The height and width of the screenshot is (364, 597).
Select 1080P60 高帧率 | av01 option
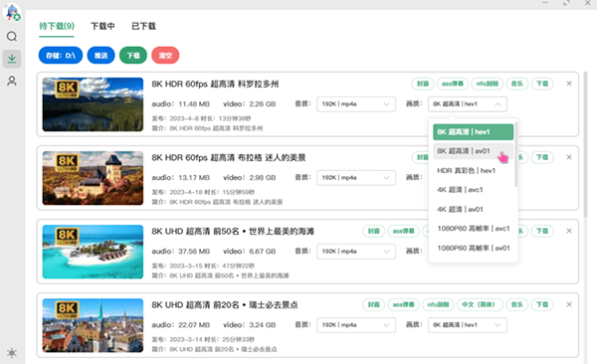[x=473, y=248]
